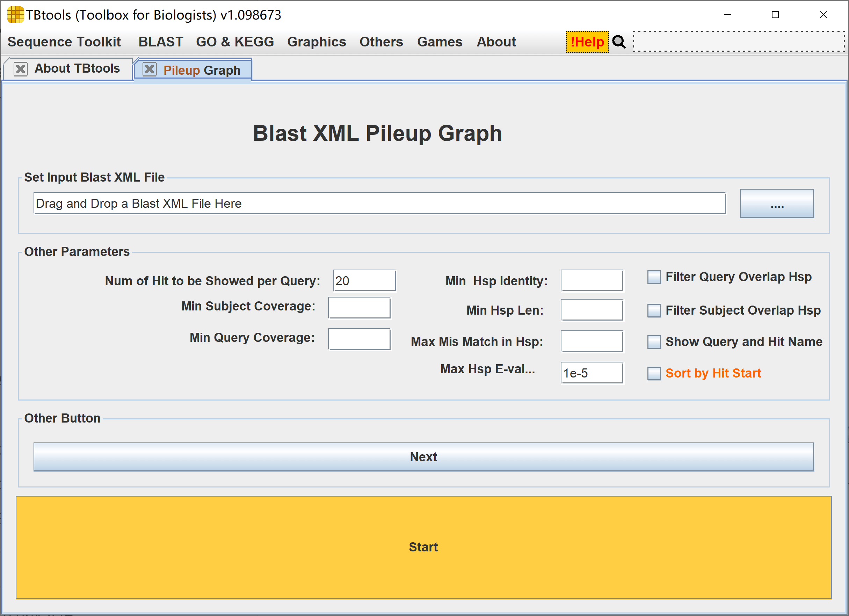Screen dimensions: 849x616
Task: Enable Filter Query Overlap Hsp
Action: tap(654, 277)
